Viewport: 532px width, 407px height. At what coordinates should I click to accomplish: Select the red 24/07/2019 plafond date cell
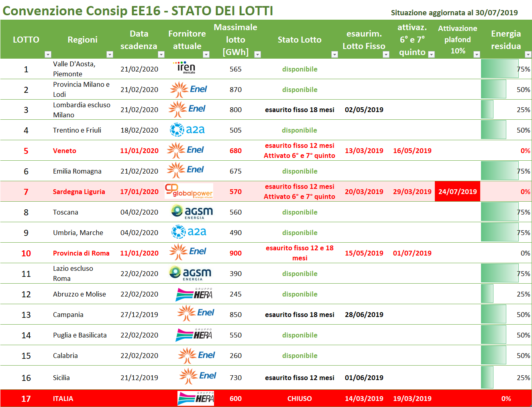click(457, 191)
